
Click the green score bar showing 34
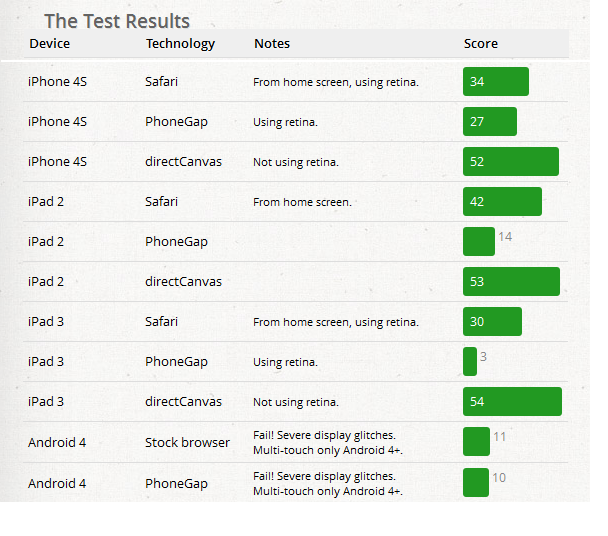495,82
